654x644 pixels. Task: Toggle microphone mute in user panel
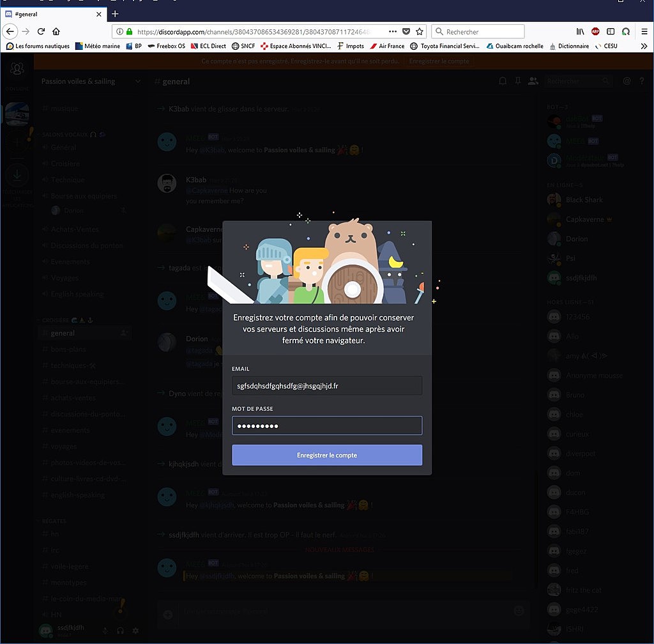[x=105, y=631]
